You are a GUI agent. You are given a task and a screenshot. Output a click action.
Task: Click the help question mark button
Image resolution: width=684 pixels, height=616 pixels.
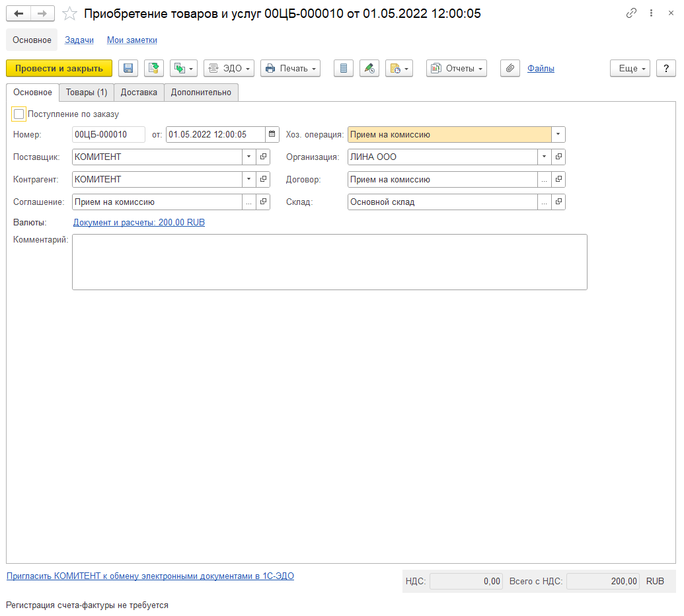(666, 69)
